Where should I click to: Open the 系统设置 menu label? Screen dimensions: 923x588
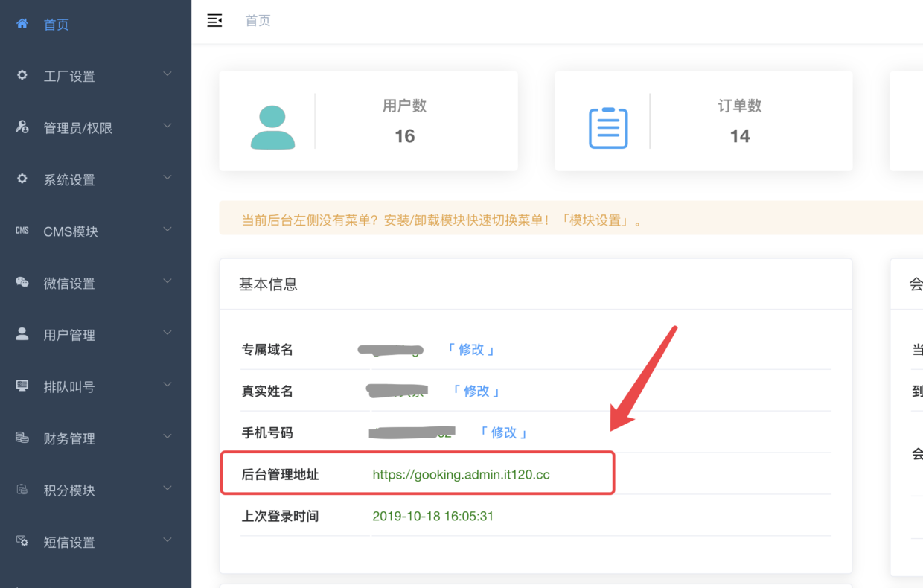[69, 180]
